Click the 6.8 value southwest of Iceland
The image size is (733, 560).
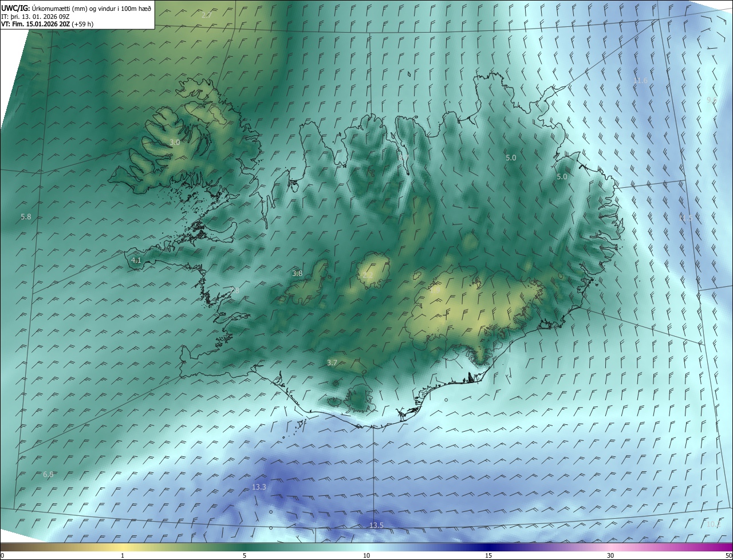pyautogui.click(x=48, y=475)
